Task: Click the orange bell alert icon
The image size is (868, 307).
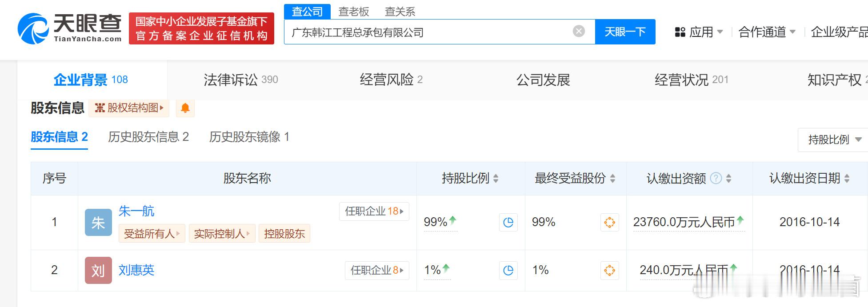Action: pyautogui.click(x=185, y=108)
